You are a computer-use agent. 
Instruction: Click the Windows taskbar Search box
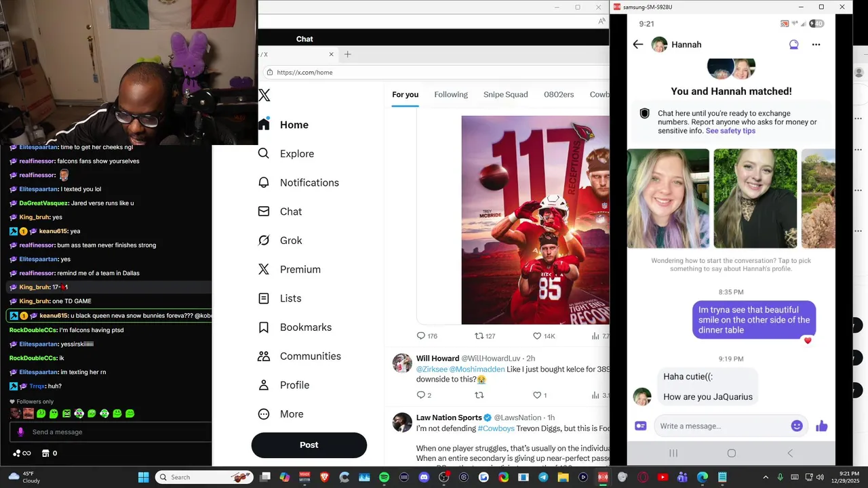coord(203,477)
